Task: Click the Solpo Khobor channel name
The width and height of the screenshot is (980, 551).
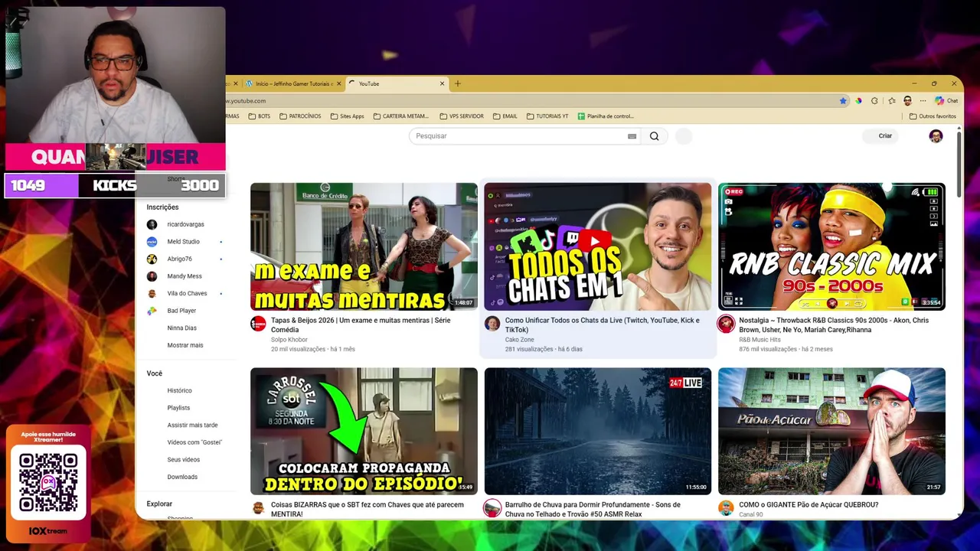Action: pyautogui.click(x=289, y=340)
